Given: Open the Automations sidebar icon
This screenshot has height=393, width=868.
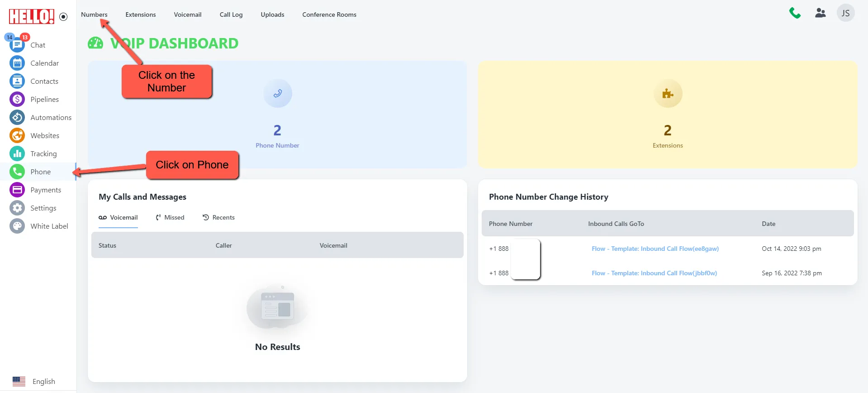Looking at the screenshot, I should point(17,117).
